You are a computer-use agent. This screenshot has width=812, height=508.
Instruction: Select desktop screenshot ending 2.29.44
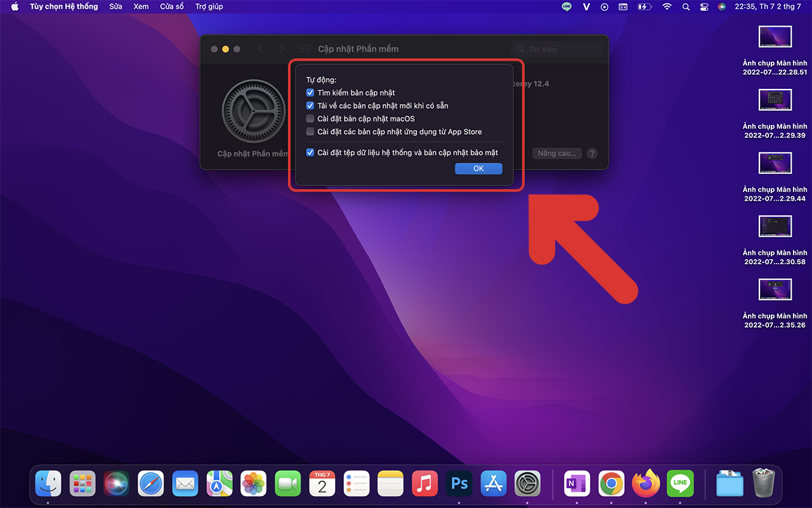point(775,163)
